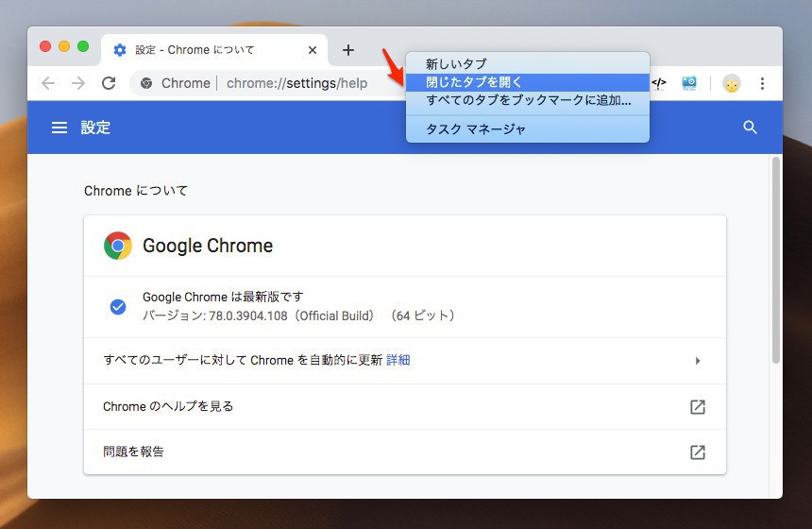Screen dimensions: 812x529
Task: Click the version text 78.0.3904.108
Action: click(x=247, y=316)
